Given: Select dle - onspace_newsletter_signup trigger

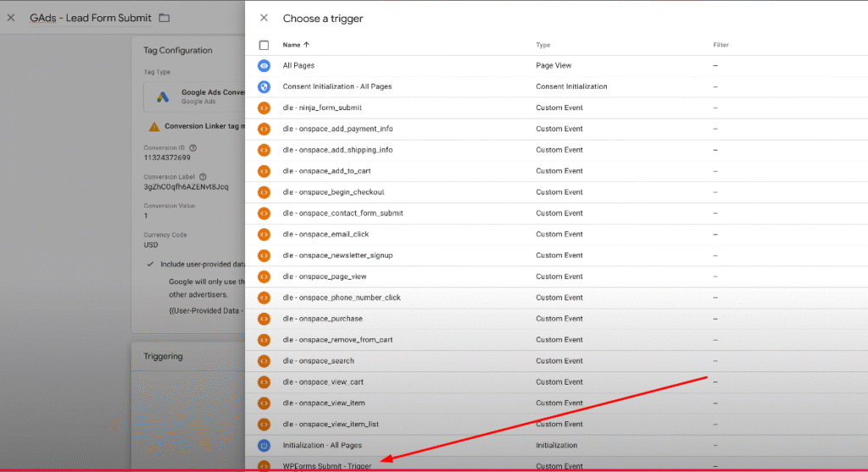Looking at the screenshot, I should (x=337, y=255).
